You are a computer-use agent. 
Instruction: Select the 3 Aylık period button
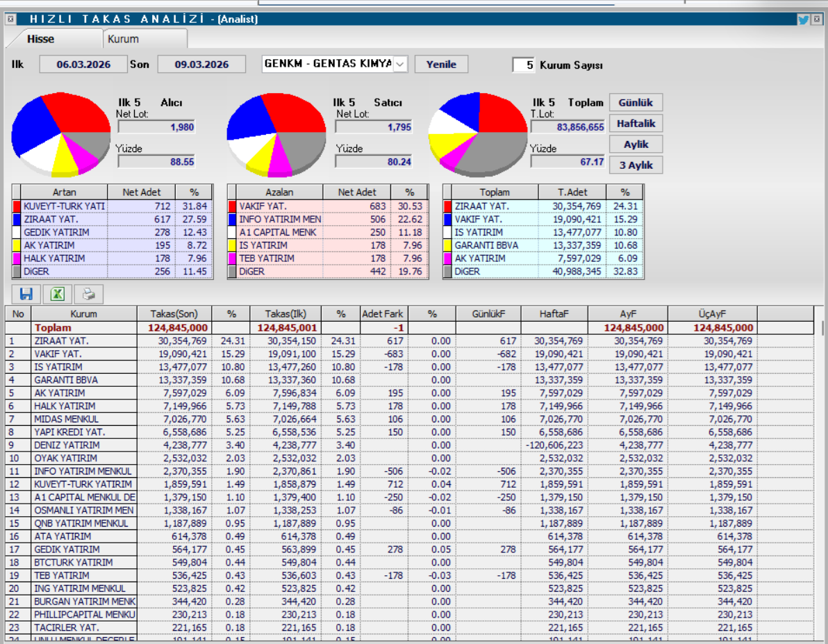coord(636,165)
